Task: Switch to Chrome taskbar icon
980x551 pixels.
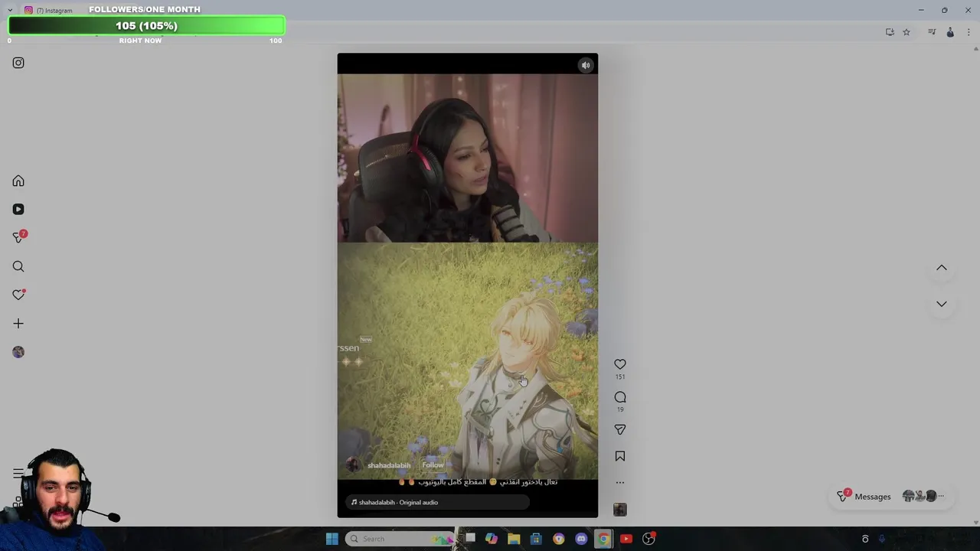Action: click(603, 539)
